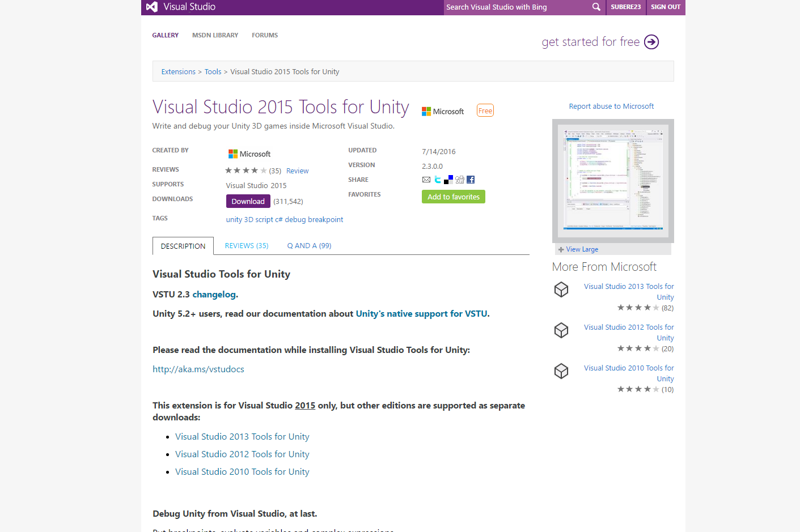Open the extension screenshot thumbnail
800x532 pixels.
(x=613, y=180)
